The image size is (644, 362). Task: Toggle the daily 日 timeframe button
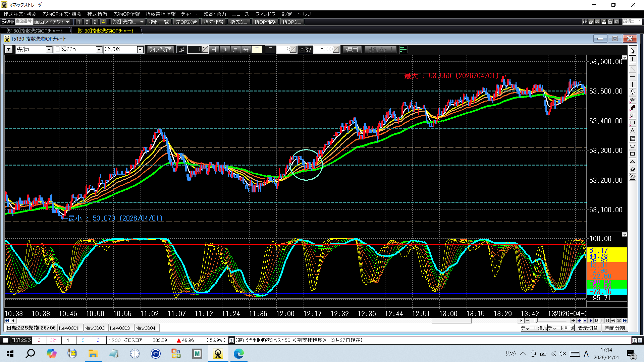[214, 50]
